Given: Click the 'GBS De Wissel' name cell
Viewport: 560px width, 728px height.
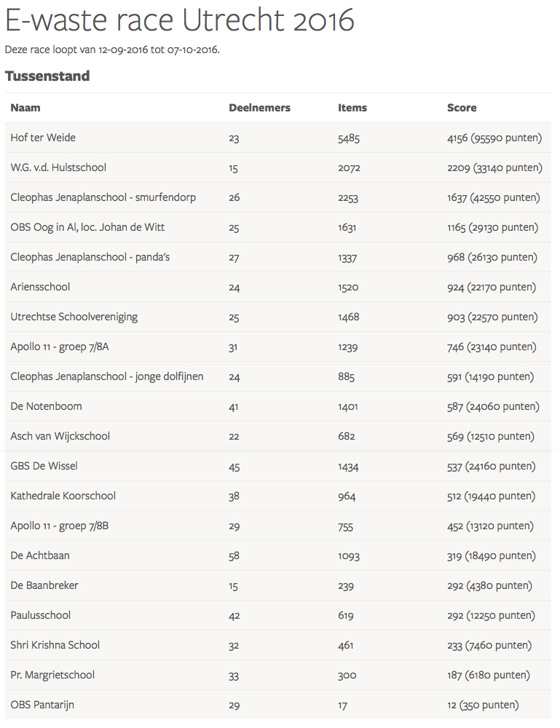Looking at the screenshot, I should (x=44, y=466).
